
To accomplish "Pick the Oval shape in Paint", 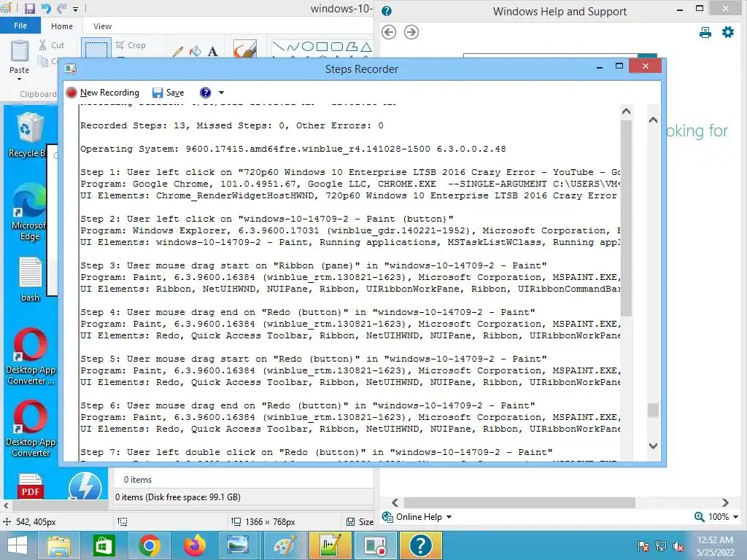I will tap(308, 46).
